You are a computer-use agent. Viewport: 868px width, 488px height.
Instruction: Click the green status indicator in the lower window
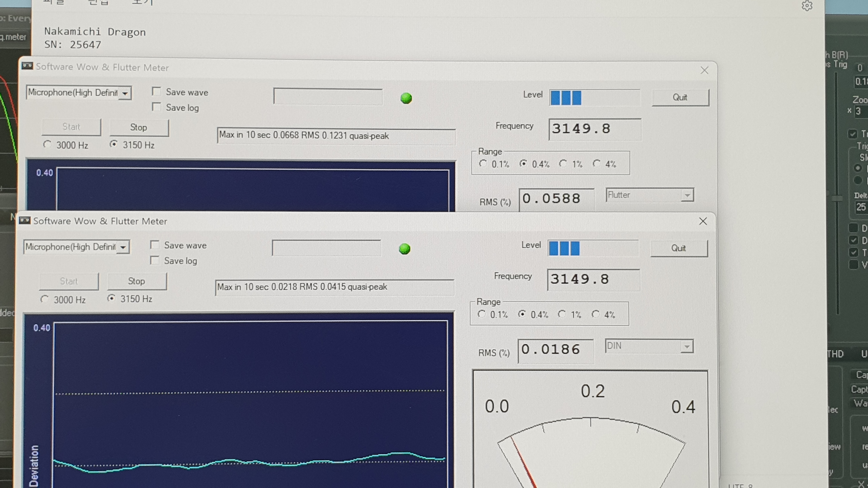coord(404,249)
